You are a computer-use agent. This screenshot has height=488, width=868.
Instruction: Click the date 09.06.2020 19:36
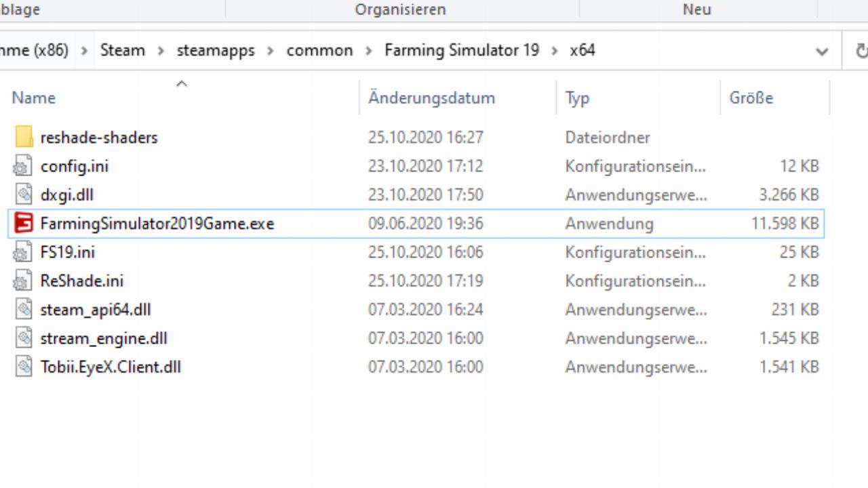point(426,223)
